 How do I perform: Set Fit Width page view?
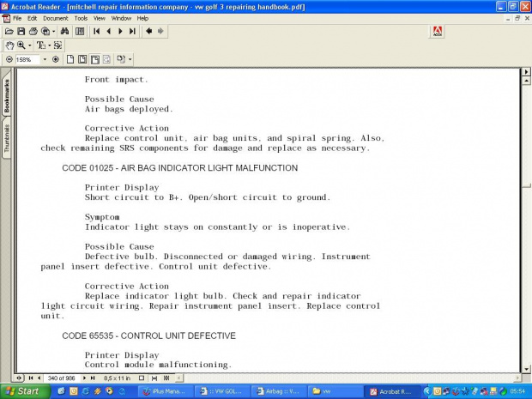[94, 59]
